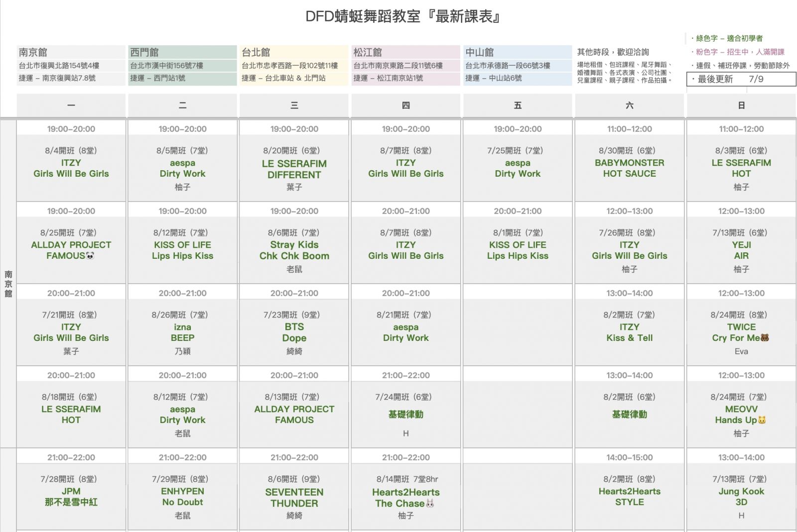797x532 pixels.
Task: Click the 三 Wednesday column header
Action: [x=294, y=106]
